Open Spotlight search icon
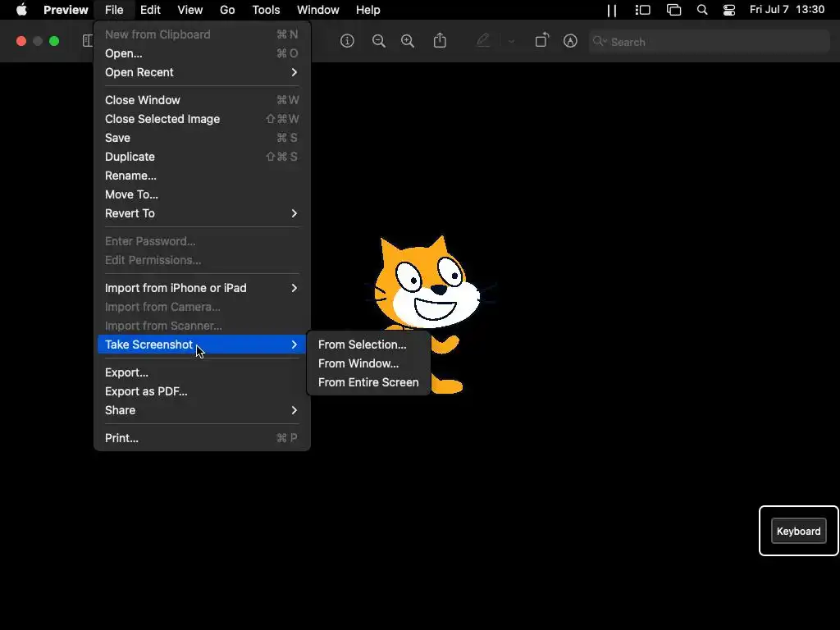840x630 pixels. pyautogui.click(x=702, y=10)
